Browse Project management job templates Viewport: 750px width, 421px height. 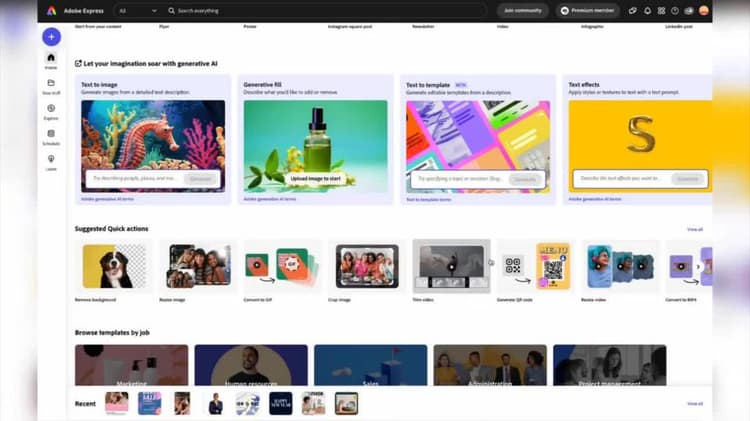click(610, 365)
